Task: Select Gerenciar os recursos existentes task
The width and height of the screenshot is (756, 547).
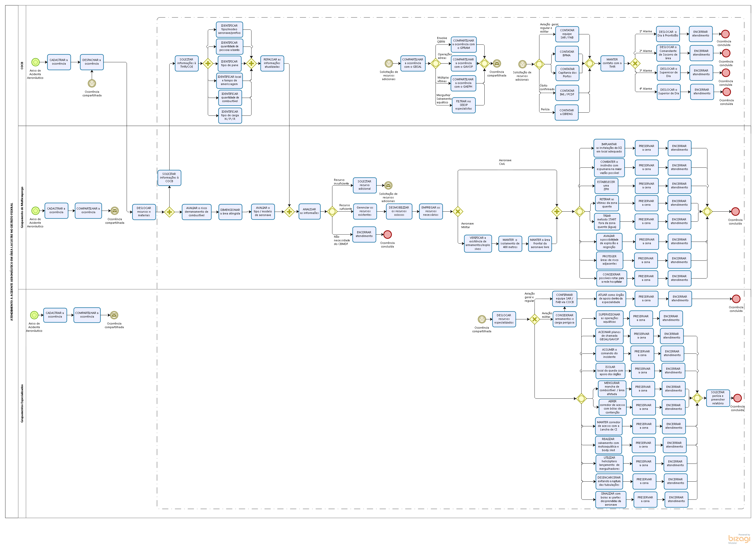Action: (365, 211)
